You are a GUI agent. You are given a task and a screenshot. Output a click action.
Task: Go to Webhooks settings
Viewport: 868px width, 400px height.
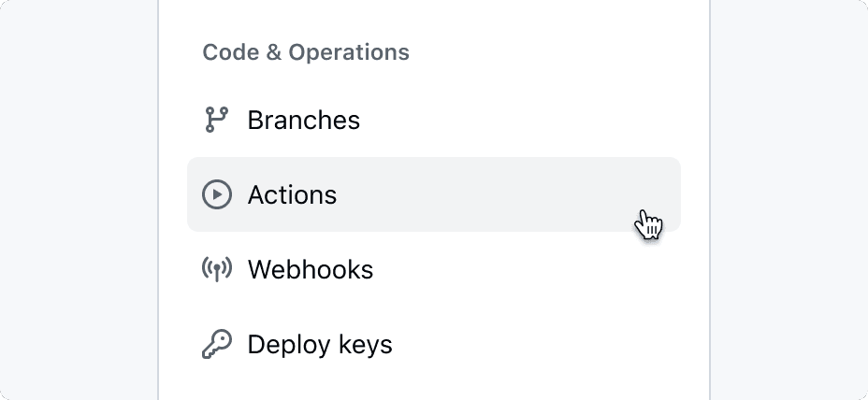(310, 270)
